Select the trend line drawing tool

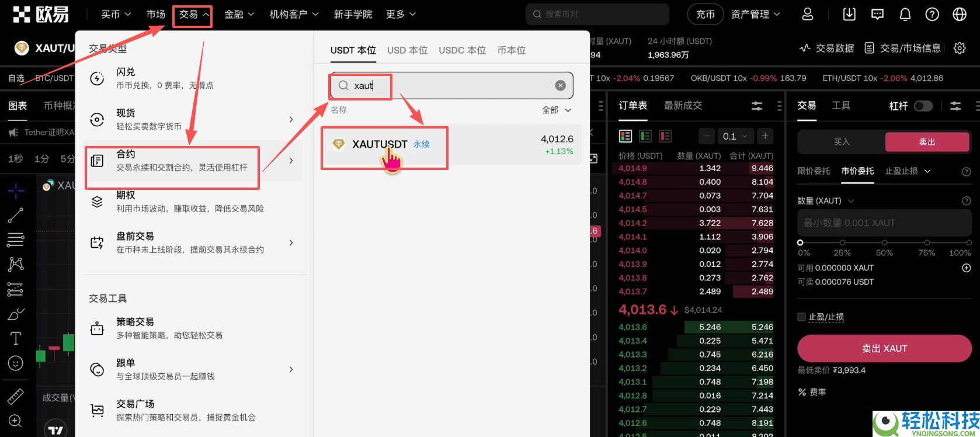16,215
